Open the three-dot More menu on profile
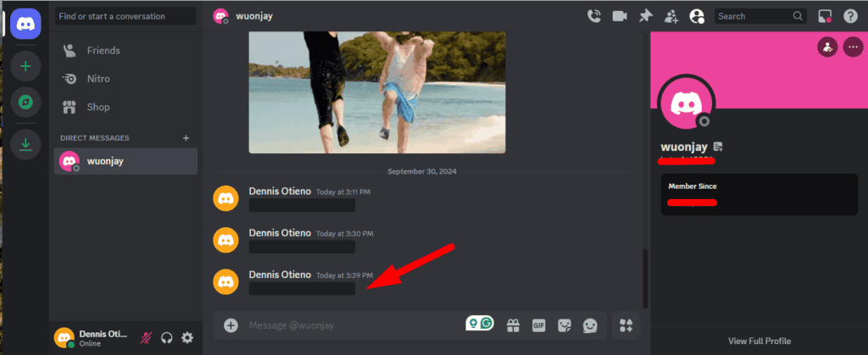The width and height of the screenshot is (868, 355). (852, 47)
